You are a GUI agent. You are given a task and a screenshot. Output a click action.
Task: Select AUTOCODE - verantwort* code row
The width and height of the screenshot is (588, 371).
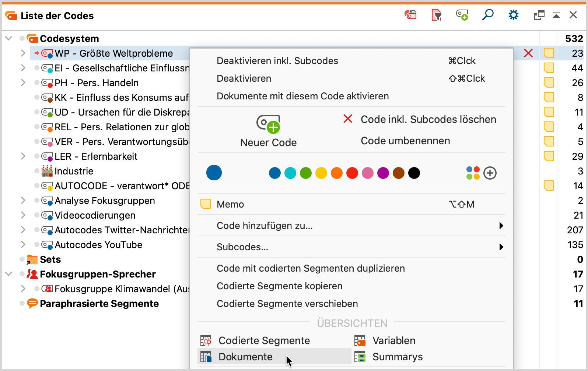(x=122, y=186)
